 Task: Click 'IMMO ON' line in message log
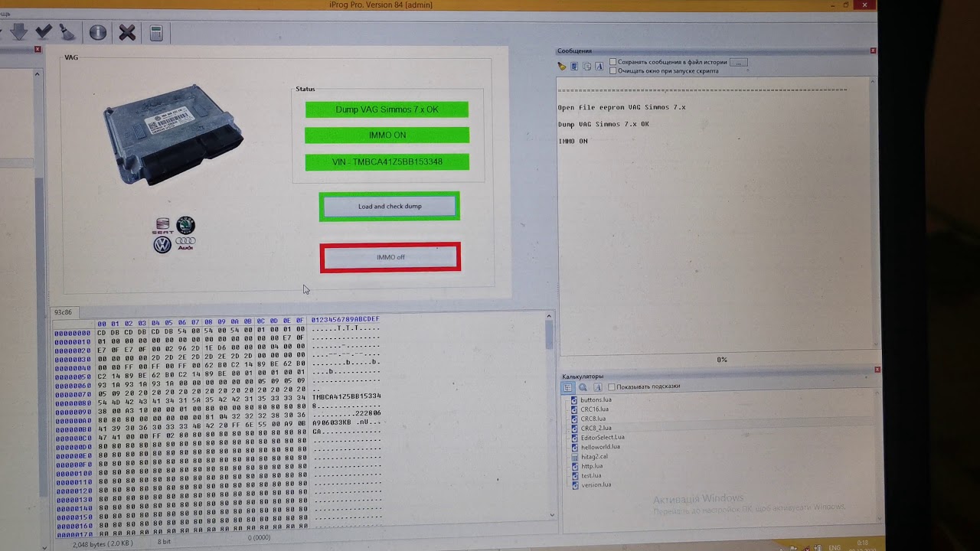pyautogui.click(x=573, y=142)
